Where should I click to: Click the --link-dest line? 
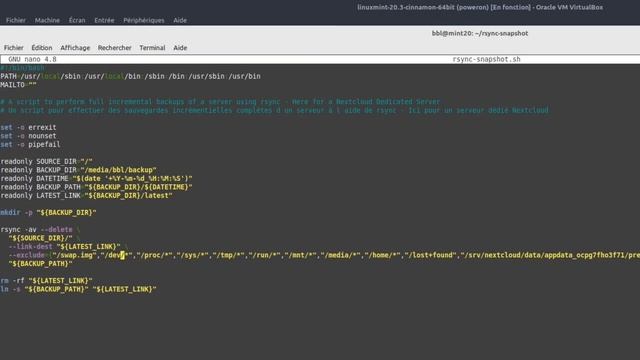point(68,247)
